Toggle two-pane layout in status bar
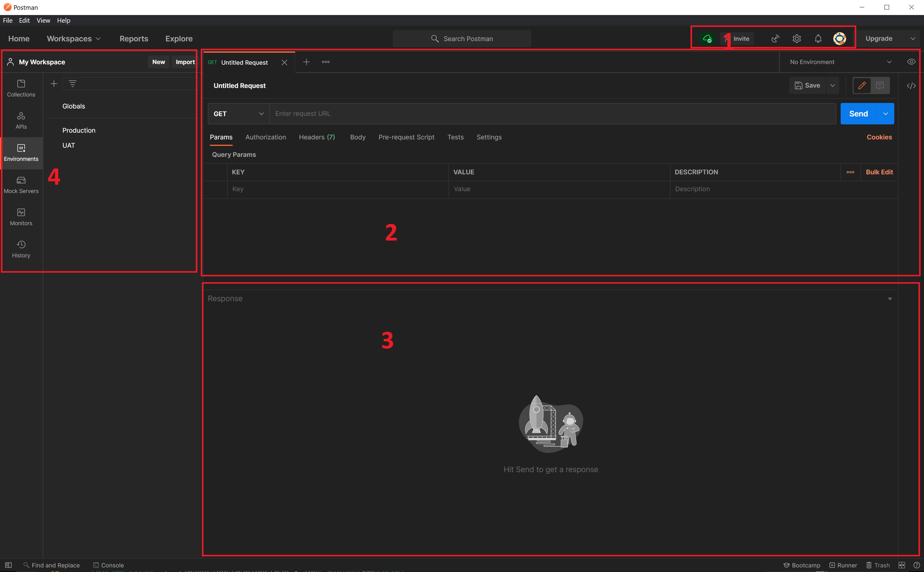This screenshot has width=924, height=572. click(x=902, y=565)
